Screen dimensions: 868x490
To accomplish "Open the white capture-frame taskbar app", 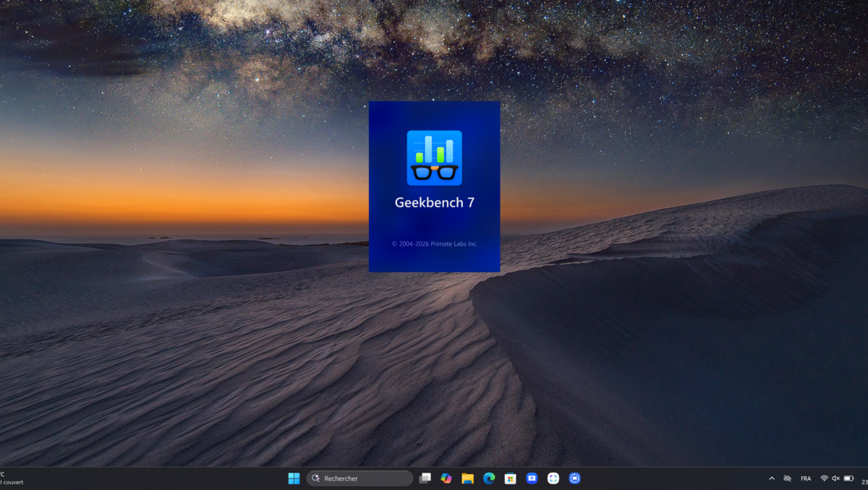I will [x=553, y=478].
